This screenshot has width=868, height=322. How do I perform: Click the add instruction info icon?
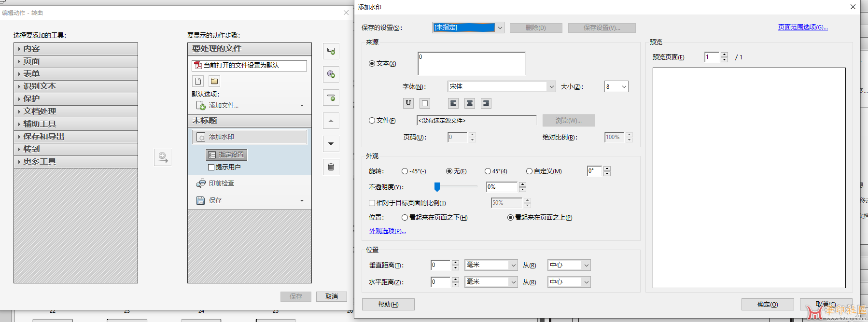(x=331, y=74)
